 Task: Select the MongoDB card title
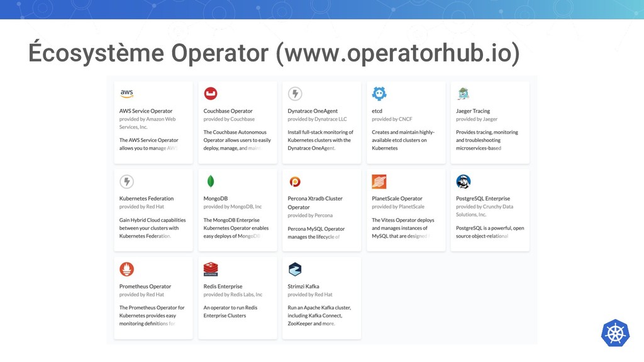pyautogui.click(x=216, y=198)
